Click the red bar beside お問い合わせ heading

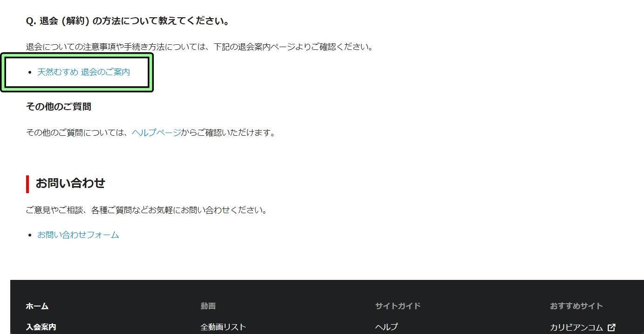coord(27,184)
